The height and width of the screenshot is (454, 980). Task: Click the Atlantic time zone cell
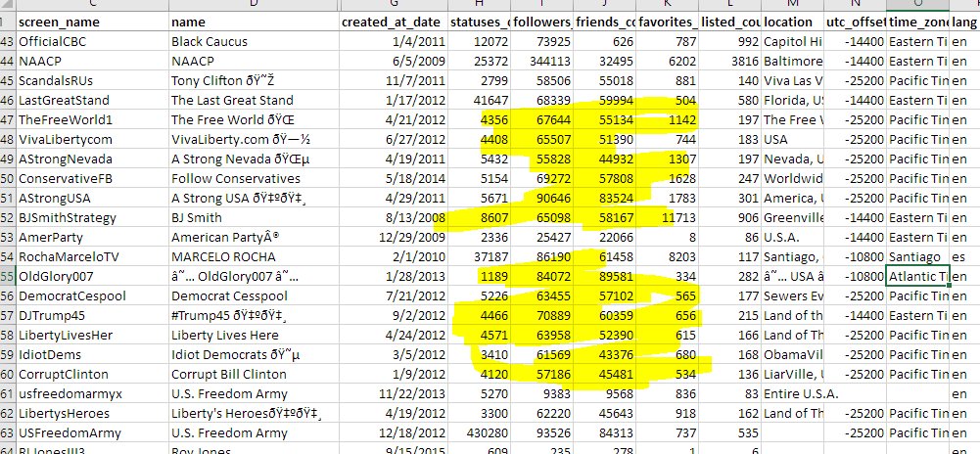click(x=917, y=277)
